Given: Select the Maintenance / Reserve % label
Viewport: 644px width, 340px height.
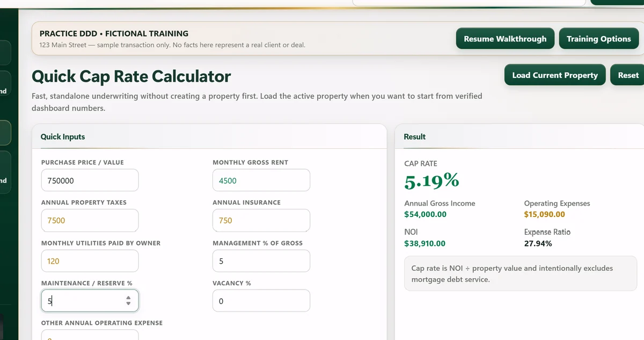Looking at the screenshot, I should pyautogui.click(x=87, y=283).
